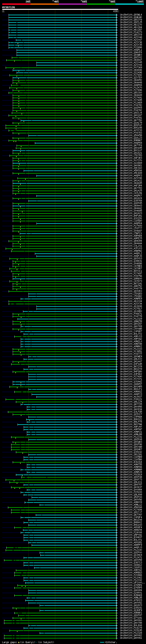Click the UniRef100_B9SF47 label
This screenshot has height=644, width=146.
tap(131, 125)
